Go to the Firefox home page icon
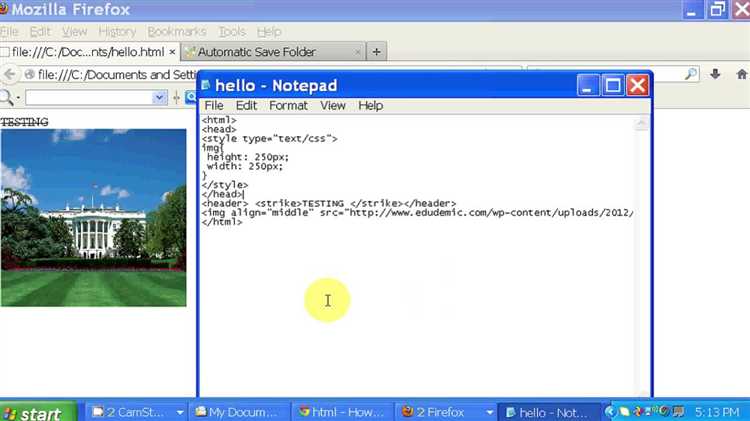The width and height of the screenshot is (750, 421). 742,74
